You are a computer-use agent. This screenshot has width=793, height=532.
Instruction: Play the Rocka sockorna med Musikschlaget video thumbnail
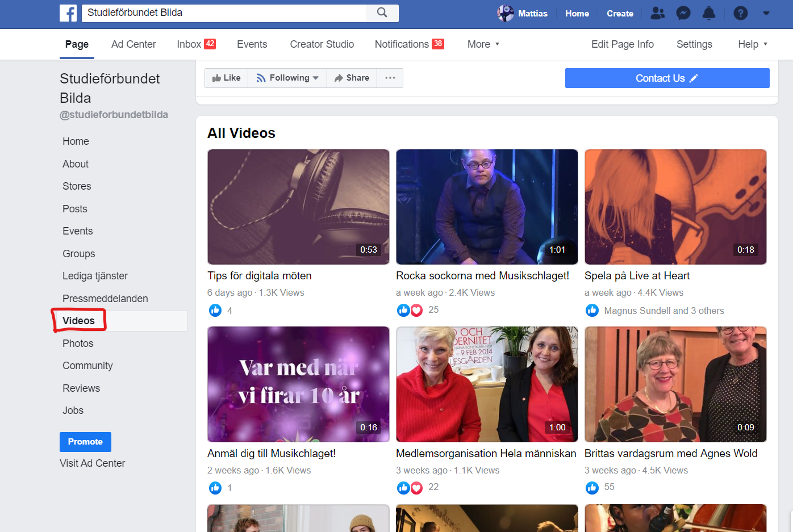click(487, 207)
